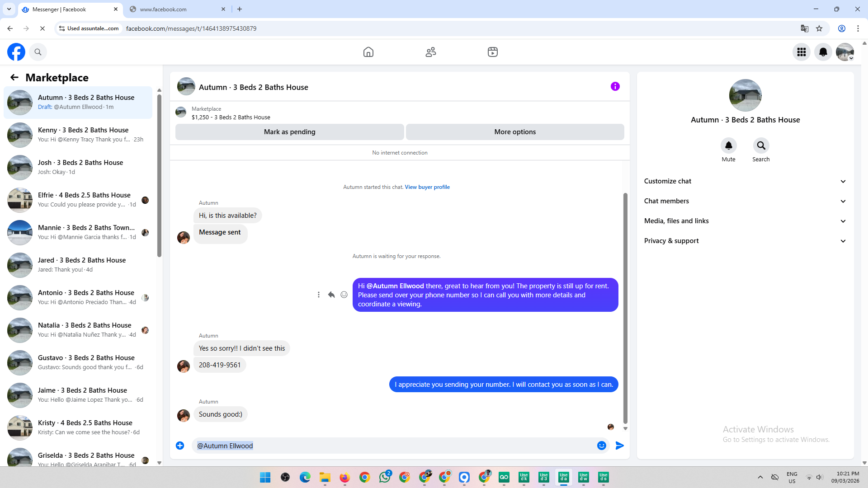Expand Media, files and links
Image resolution: width=868 pixels, height=488 pixels.
pyautogui.click(x=745, y=221)
